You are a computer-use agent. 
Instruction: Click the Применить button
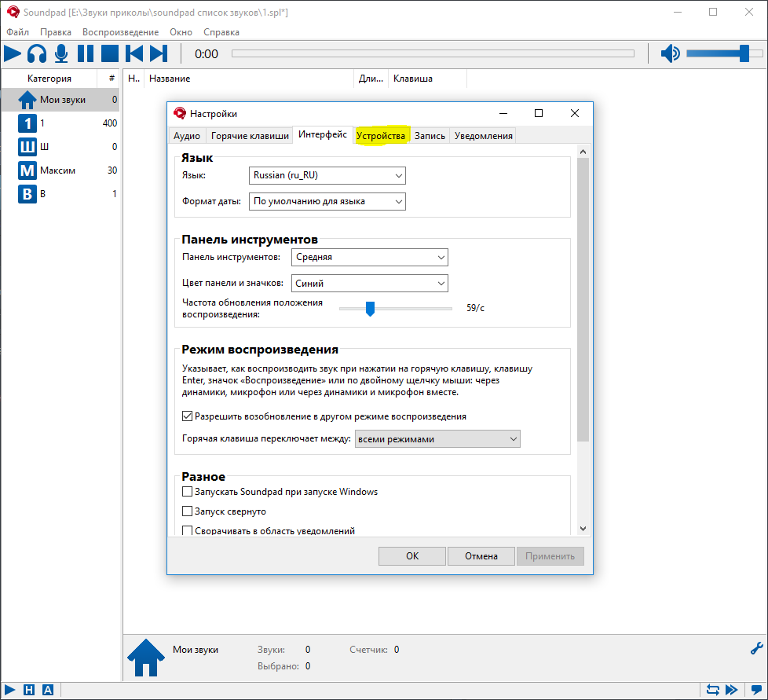tap(550, 556)
